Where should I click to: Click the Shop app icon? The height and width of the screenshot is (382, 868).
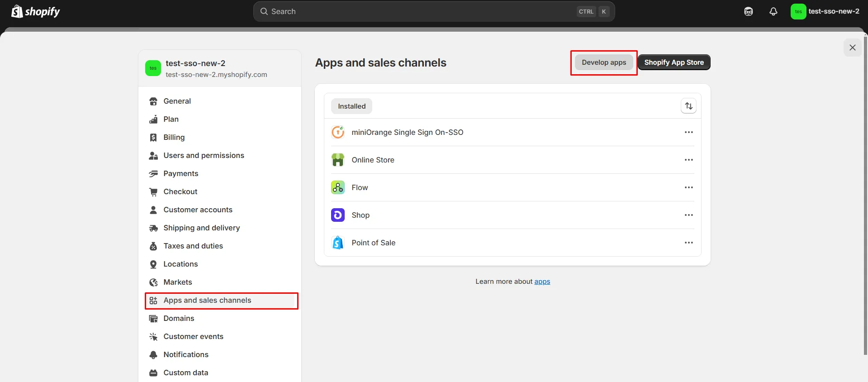pyautogui.click(x=338, y=215)
